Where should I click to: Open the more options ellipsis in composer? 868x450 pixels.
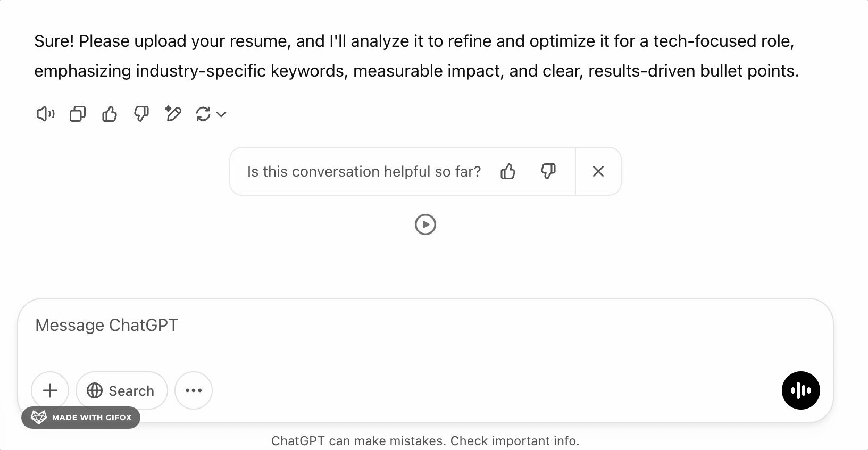(x=194, y=390)
